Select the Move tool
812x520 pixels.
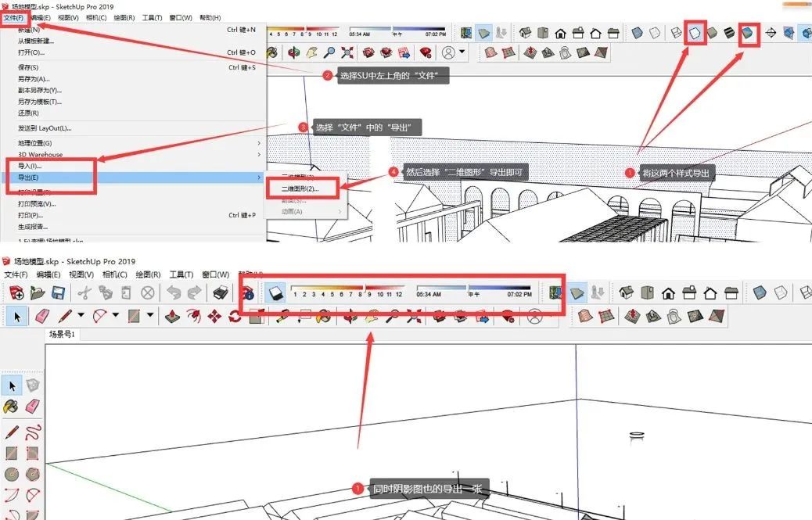214,316
